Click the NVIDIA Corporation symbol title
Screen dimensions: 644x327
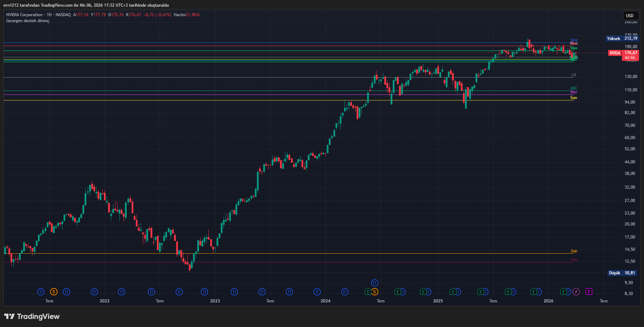coord(24,15)
